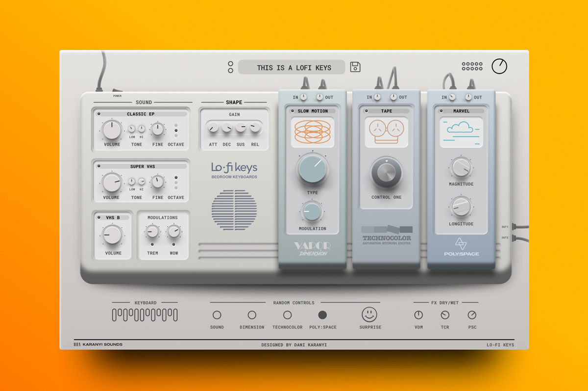Viewport: 588px width, 391px height.
Task: Open the dotted grid menu icon
Action: [472, 66]
